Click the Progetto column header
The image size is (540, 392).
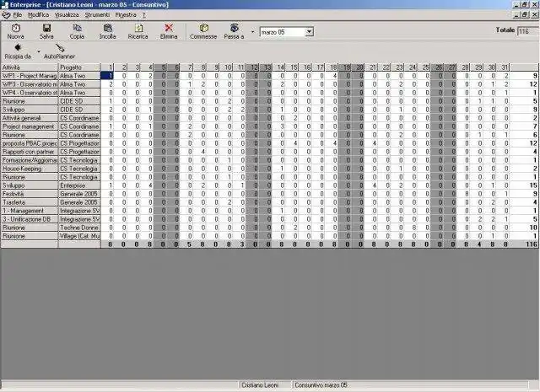pos(79,67)
